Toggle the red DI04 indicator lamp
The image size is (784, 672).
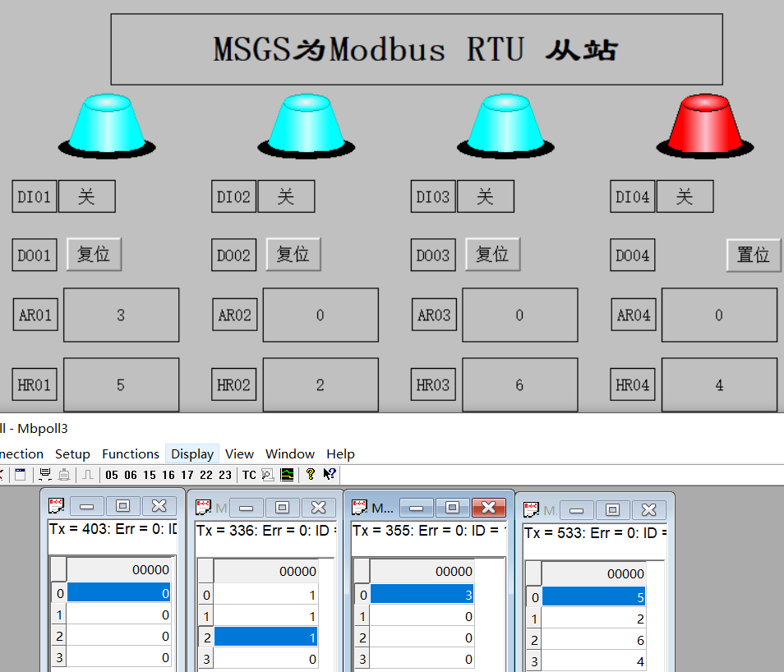pos(704,125)
